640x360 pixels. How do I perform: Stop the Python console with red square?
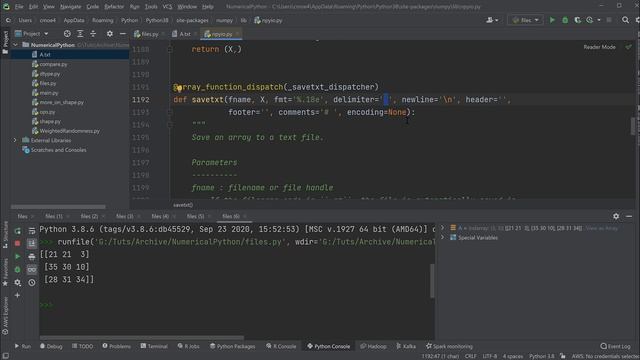[x=18, y=243]
